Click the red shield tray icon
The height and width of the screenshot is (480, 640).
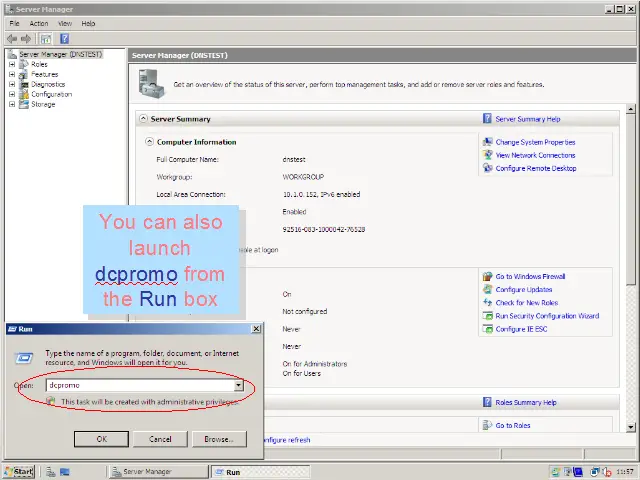607,472
